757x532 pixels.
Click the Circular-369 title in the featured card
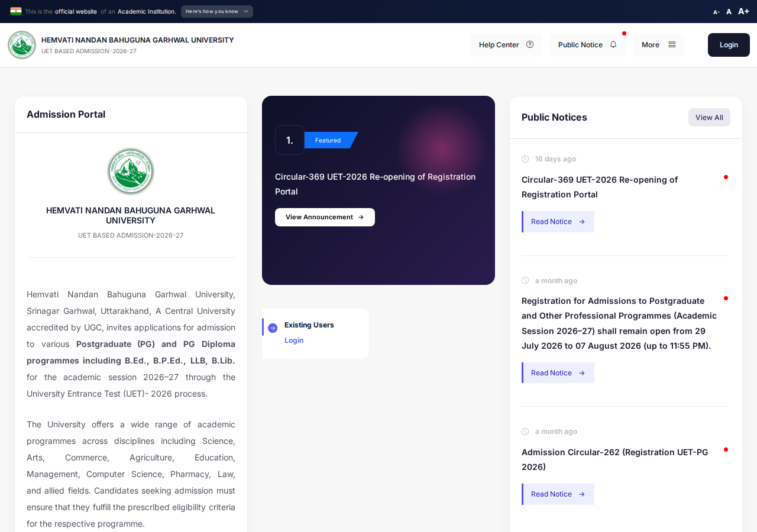coord(376,184)
